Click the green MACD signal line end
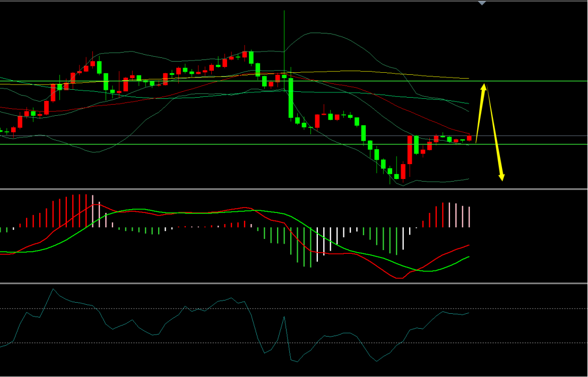 (x=469, y=257)
